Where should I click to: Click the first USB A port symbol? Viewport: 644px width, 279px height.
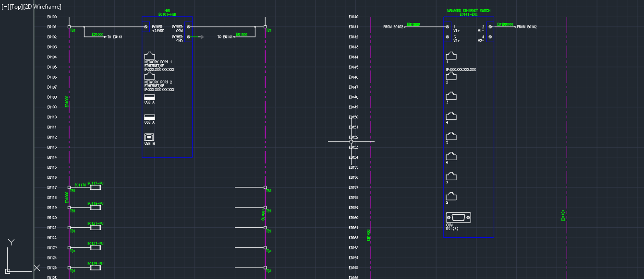pyautogui.click(x=149, y=96)
